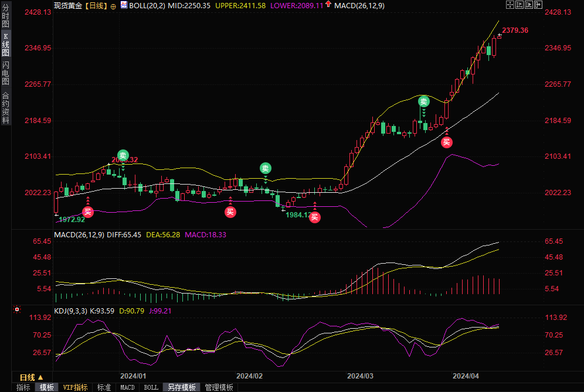Screen dimensions: 584x392
Task: Click the red up arrow beside LOWER value
Action: click(x=328, y=5)
